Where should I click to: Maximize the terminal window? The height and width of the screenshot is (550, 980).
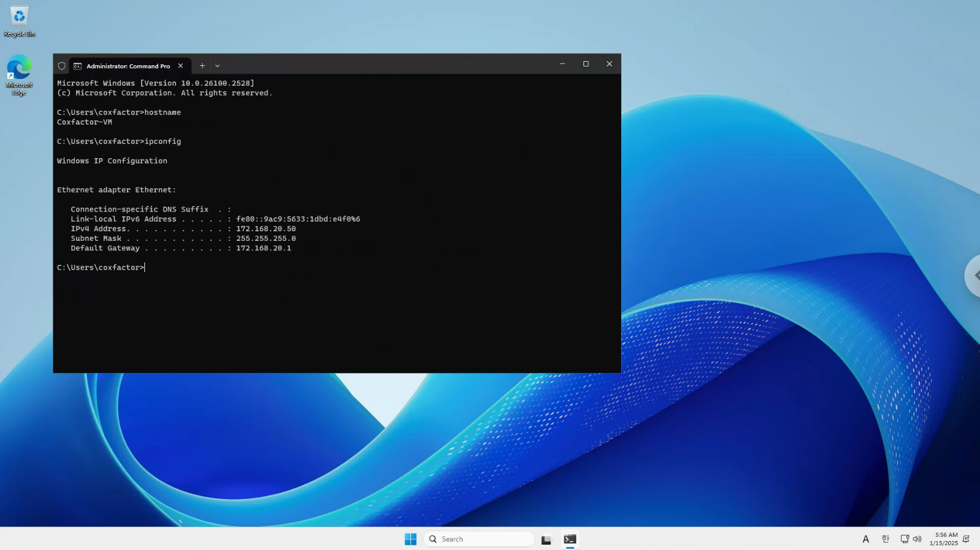586,64
